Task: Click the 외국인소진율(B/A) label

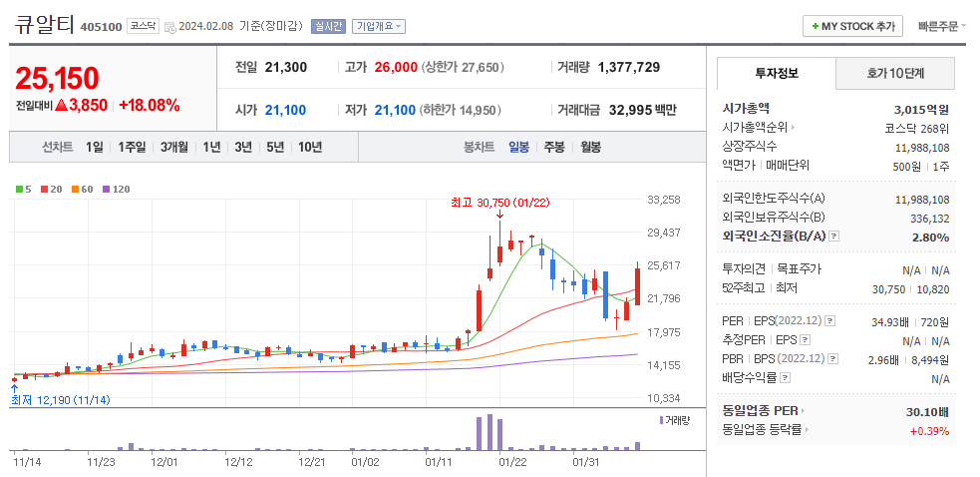Action: pos(774,237)
